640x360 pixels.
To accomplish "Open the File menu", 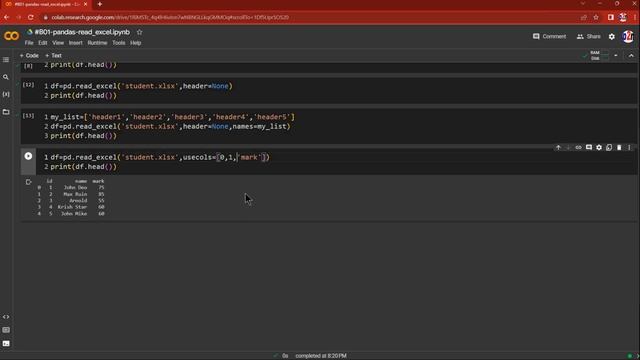I will pyautogui.click(x=29, y=43).
